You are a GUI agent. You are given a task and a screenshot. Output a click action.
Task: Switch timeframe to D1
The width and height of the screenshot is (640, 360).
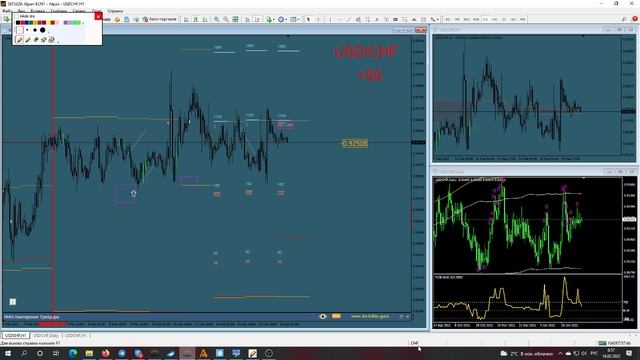pos(504,19)
